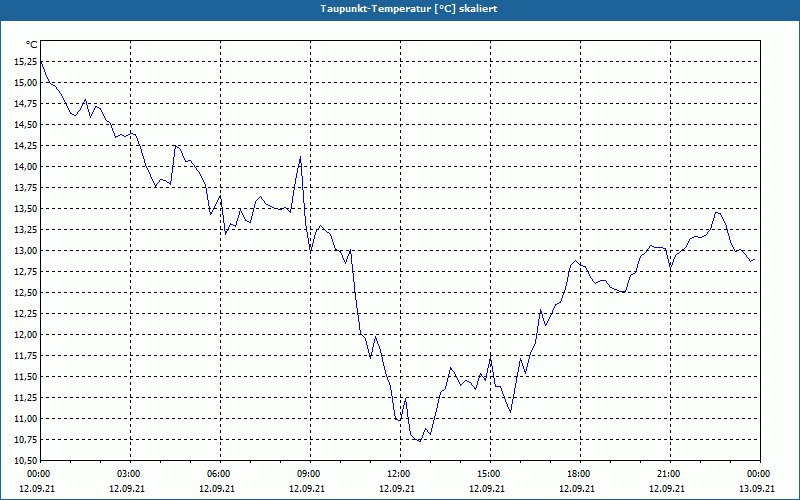Click the 11,50 y-axis value
The height and width of the screenshot is (500, 800).
26,377
